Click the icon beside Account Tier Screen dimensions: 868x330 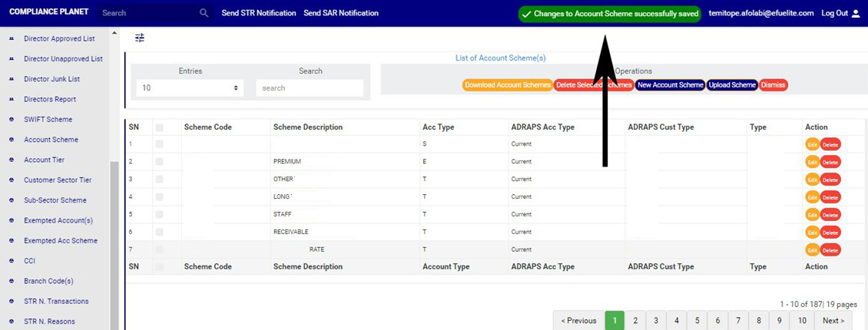12,160
